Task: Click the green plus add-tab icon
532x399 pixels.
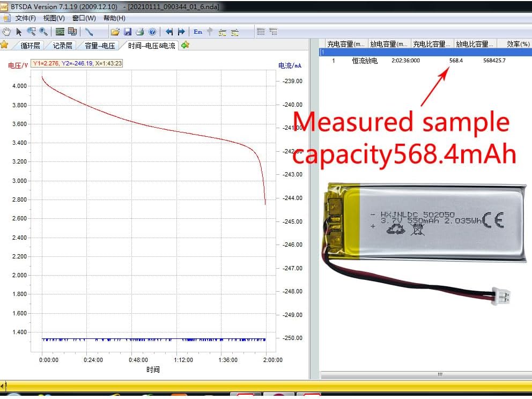Action: pos(185,45)
